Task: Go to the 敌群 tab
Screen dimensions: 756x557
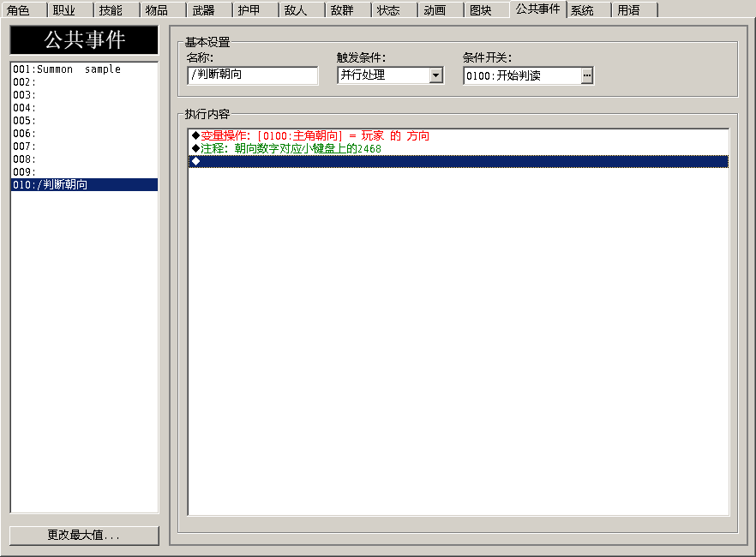Action: [348, 10]
